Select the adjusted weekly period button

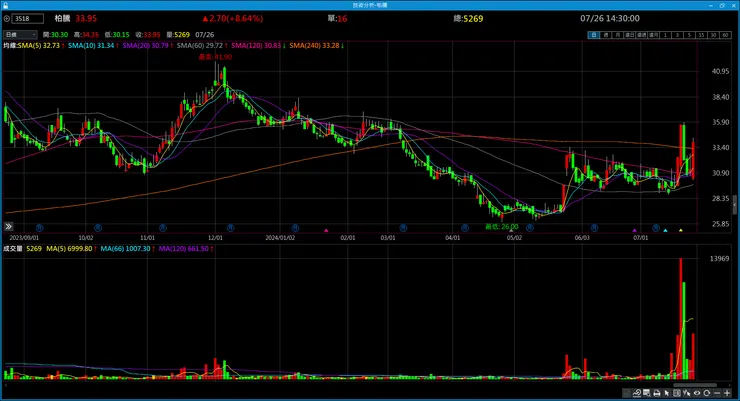click(x=642, y=35)
